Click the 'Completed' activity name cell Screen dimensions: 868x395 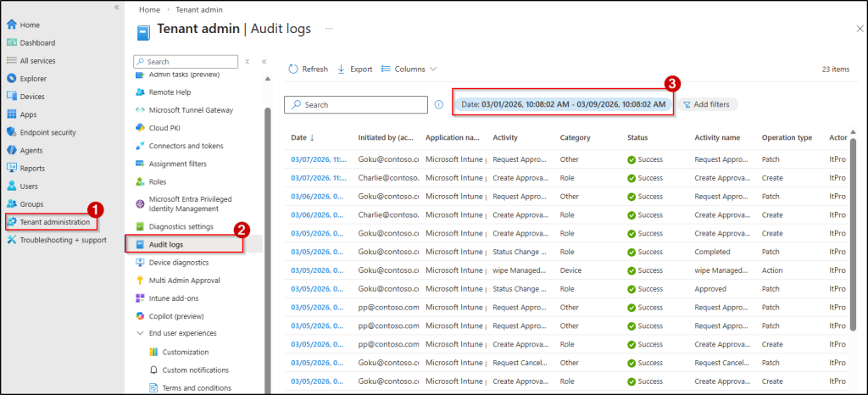(712, 252)
